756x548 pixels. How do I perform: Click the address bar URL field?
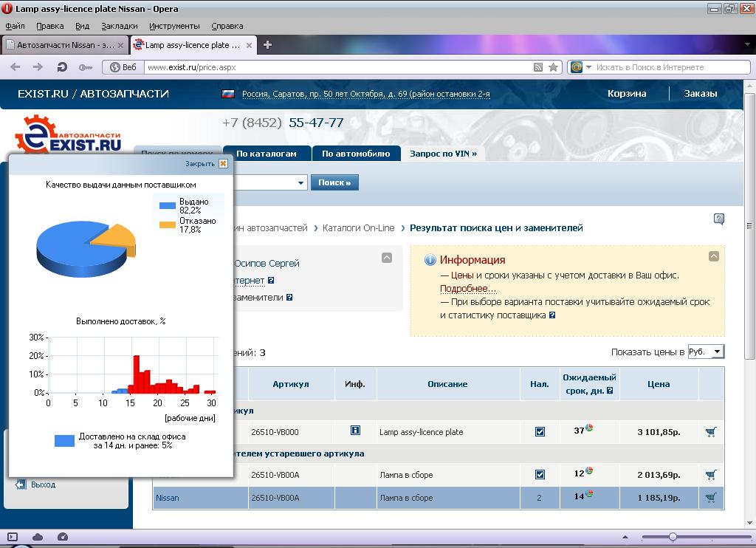pyautogui.click(x=337, y=67)
